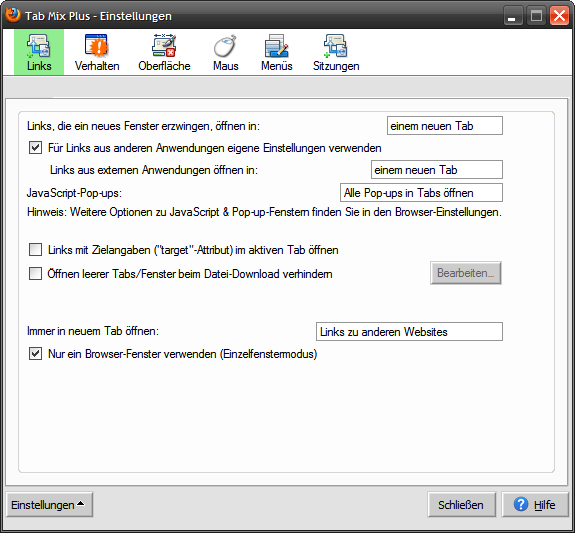Click the 'JavaScript-Pop-ups:' label
Image resolution: width=575 pixels, height=533 pixels.
[74, 193]
